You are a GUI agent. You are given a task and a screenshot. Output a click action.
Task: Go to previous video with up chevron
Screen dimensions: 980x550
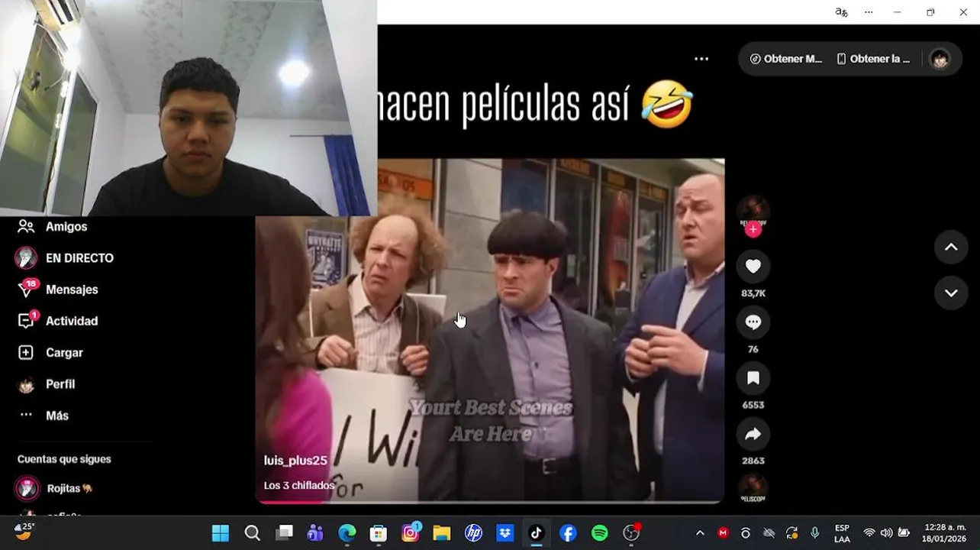[x=951, y=247]
